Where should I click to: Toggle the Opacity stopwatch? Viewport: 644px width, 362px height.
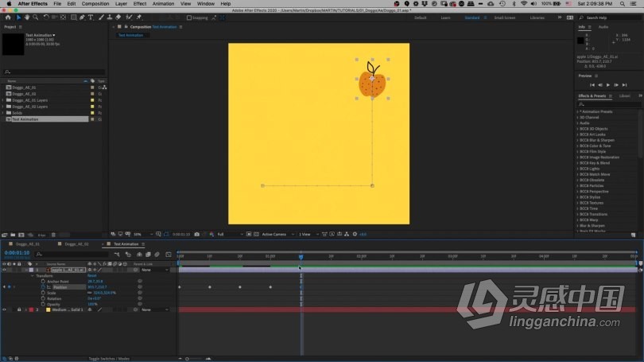43,305
